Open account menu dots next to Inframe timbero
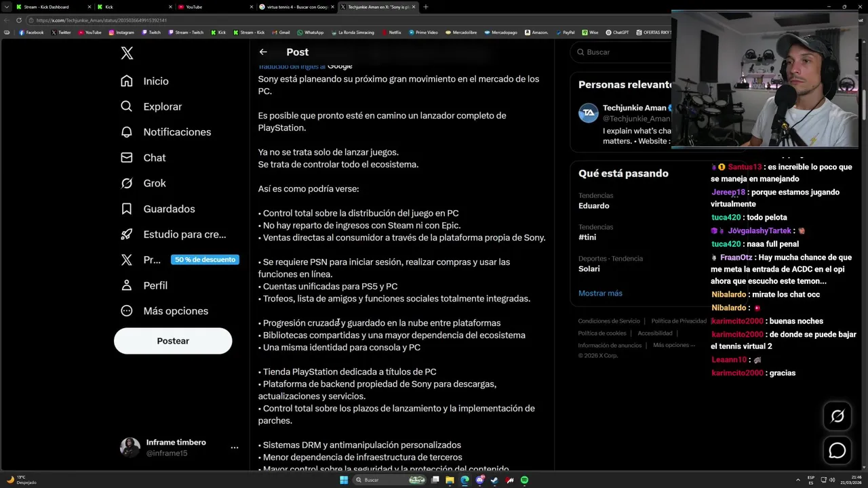 click(x=234, y=447)
